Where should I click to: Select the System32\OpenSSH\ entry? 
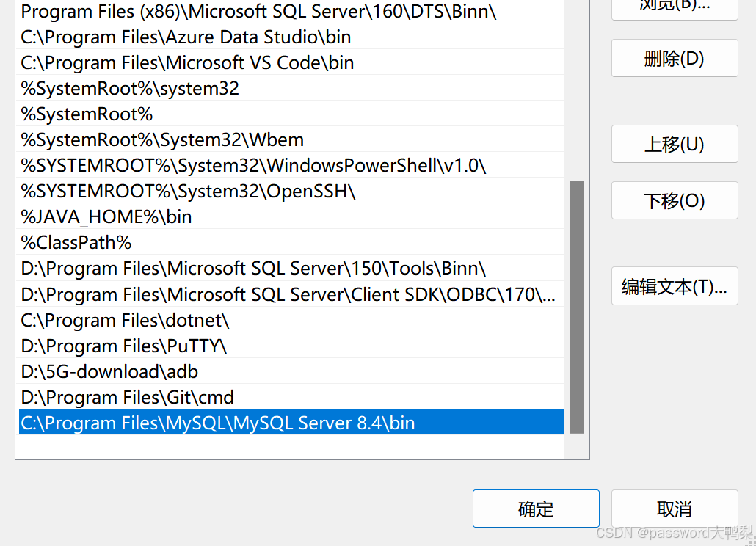tap(291, 192)
